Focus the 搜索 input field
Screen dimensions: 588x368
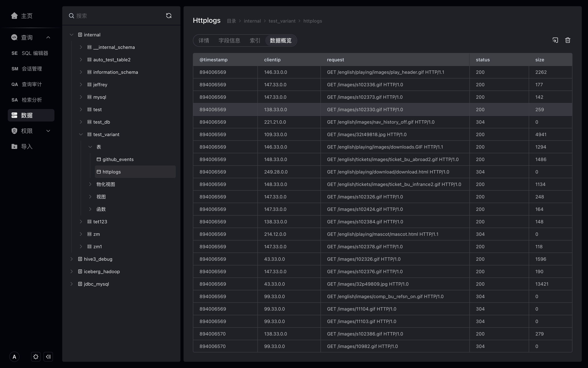(x=119, y=16)
